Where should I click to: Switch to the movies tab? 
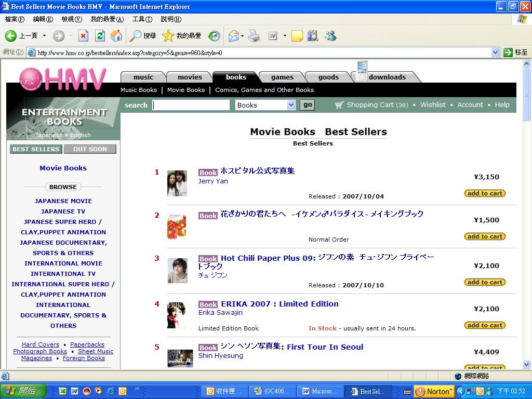tap(190, 77)
